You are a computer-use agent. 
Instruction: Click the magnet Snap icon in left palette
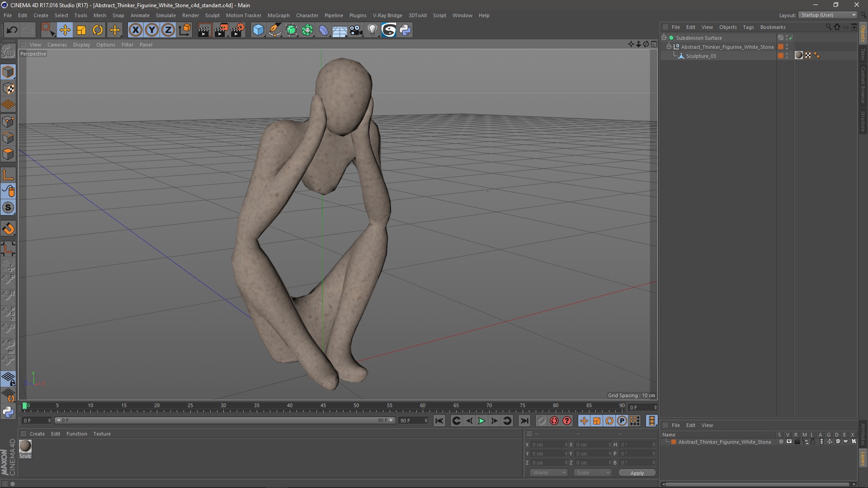tap(8, 229)
